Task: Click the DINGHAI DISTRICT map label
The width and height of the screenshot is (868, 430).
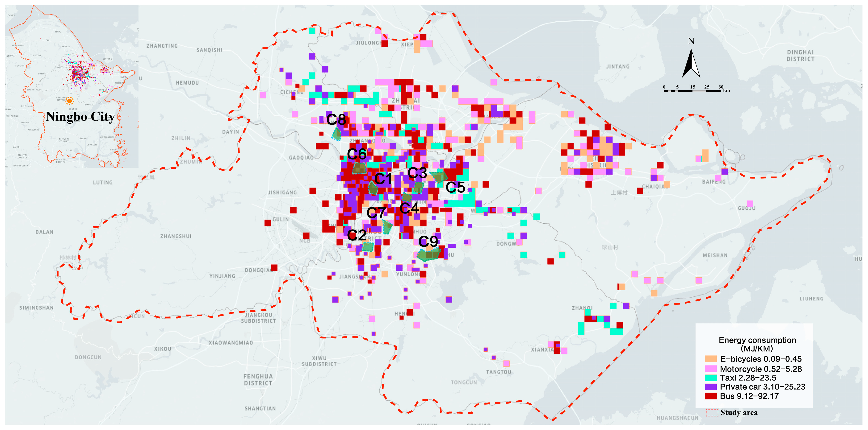Action: [800, 56]
